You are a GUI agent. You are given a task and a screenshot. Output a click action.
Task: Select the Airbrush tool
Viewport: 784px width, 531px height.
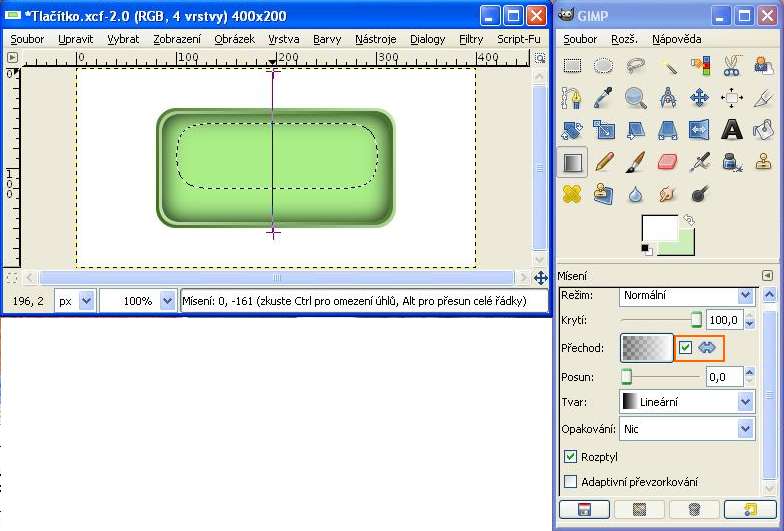(700, 162)
